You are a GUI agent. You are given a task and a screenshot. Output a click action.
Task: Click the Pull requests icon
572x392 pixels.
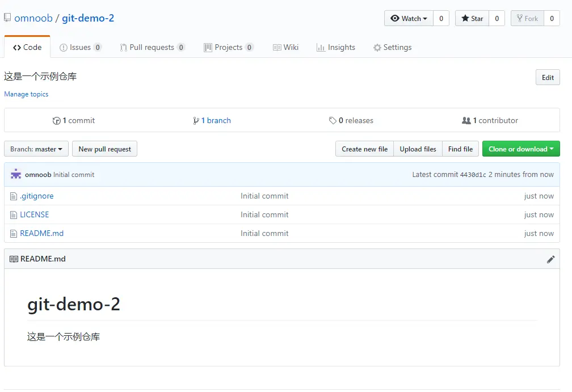click(123, 48)
